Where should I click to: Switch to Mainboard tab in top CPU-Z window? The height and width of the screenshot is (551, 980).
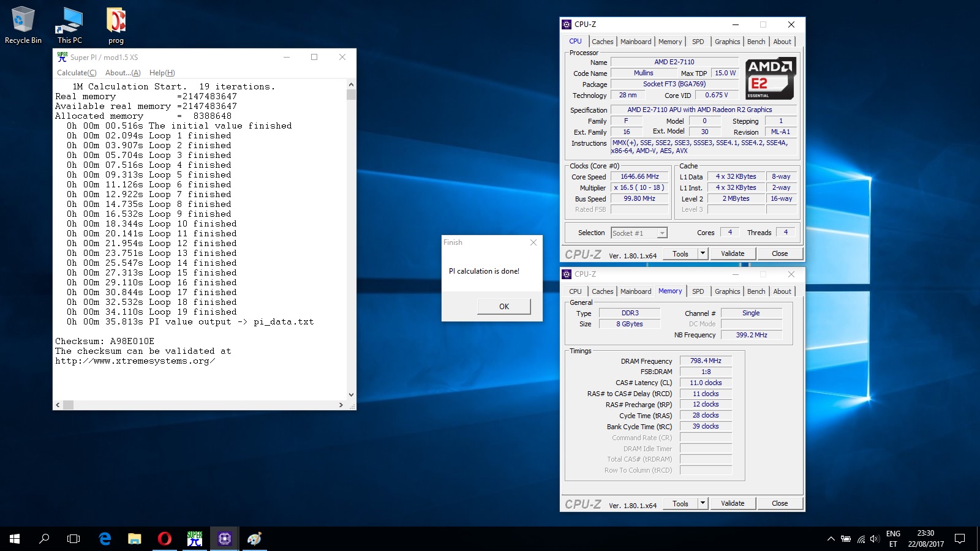636,42
